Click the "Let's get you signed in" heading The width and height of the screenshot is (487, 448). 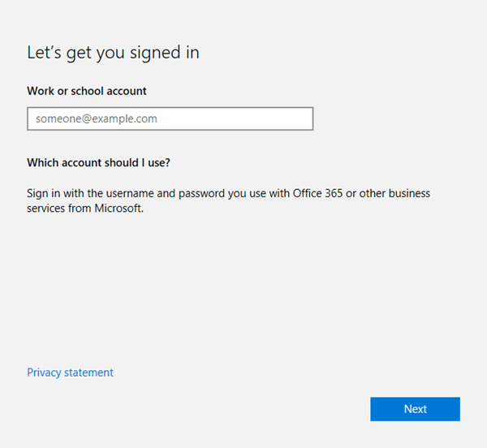click(x=113, y=53)
